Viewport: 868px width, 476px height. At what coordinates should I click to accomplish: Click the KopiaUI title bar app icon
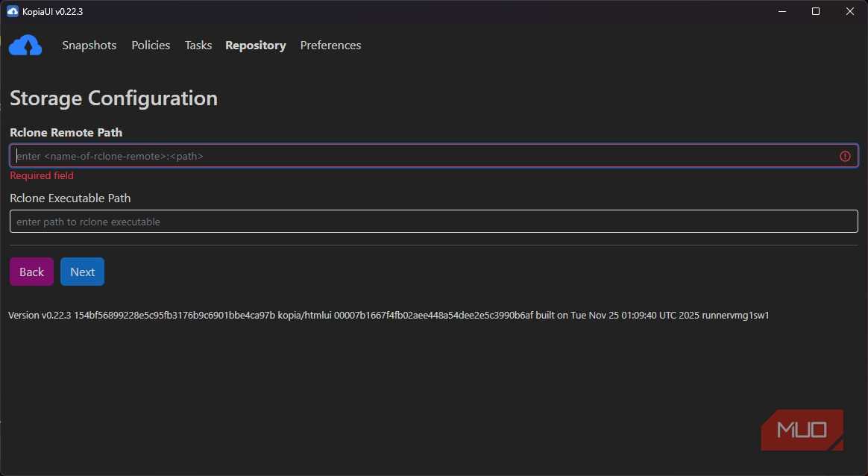click(12, 11)
